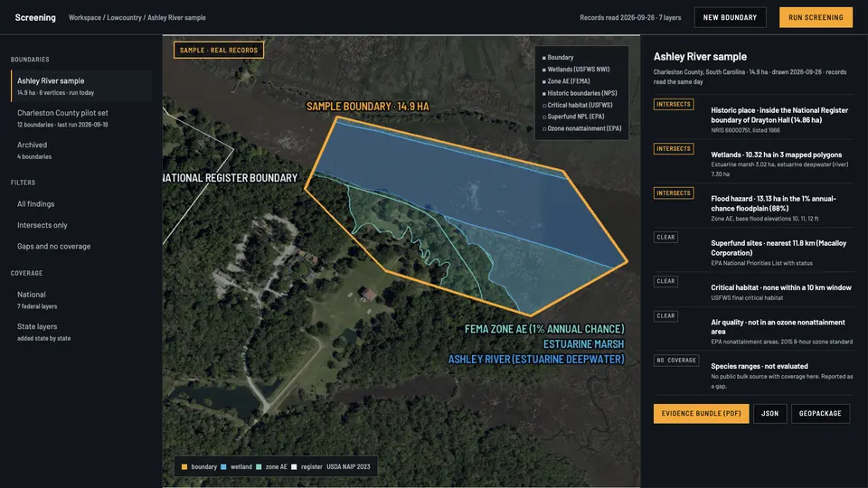Toggle the Wetlands (USFWS NWI) layer checkbox
Screen dimensions: 868x488
[544, 70]
